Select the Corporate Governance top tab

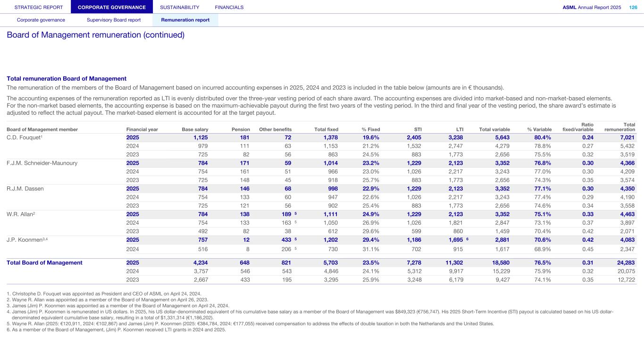click(x=112, y=7)
